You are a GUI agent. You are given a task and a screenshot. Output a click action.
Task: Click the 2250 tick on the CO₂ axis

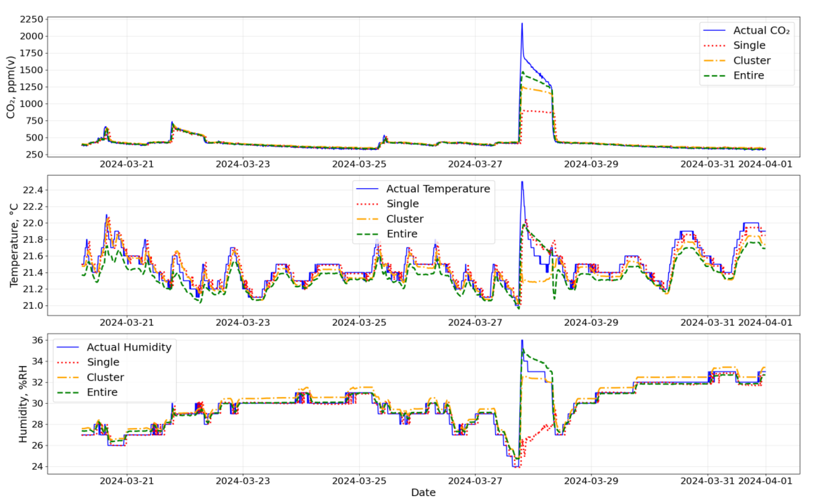(x=31, y=19)
